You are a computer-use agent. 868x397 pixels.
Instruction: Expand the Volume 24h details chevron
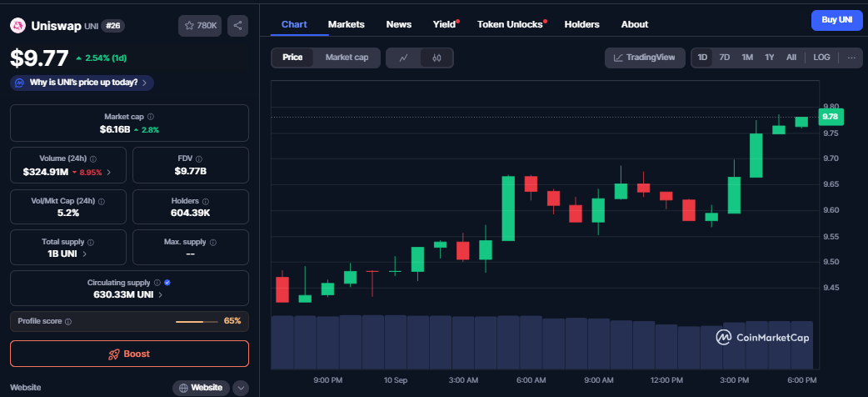pyautogui.click(x=109, y=173)
